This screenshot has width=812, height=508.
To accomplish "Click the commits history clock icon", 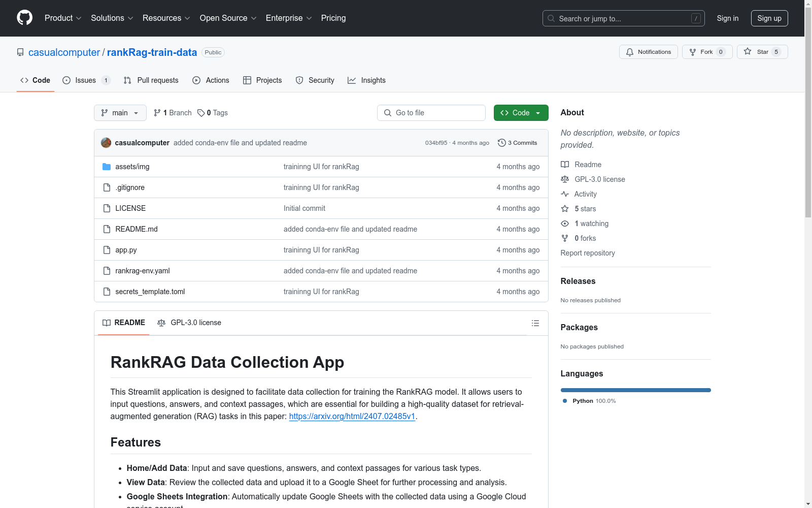I will tap(502, 143).
